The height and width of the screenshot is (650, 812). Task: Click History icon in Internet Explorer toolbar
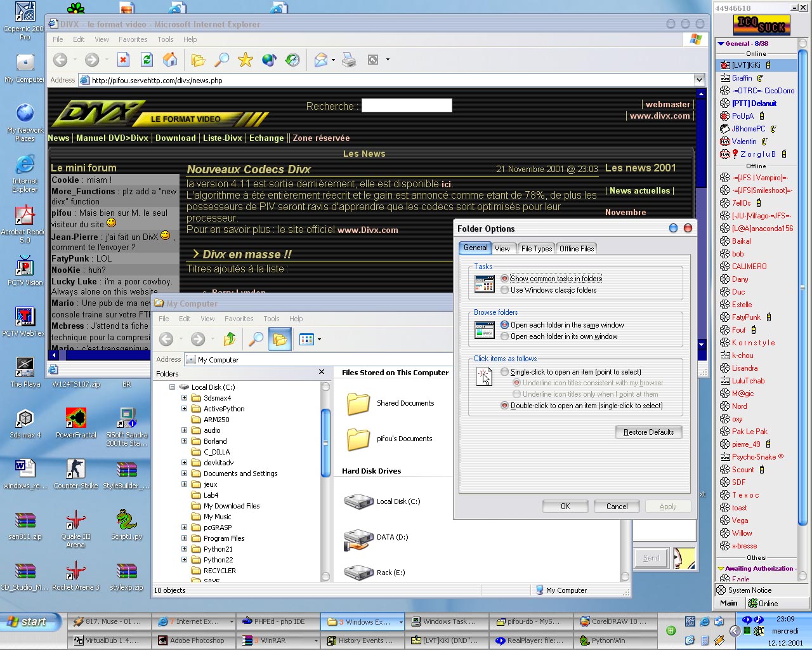coord(292,60)
